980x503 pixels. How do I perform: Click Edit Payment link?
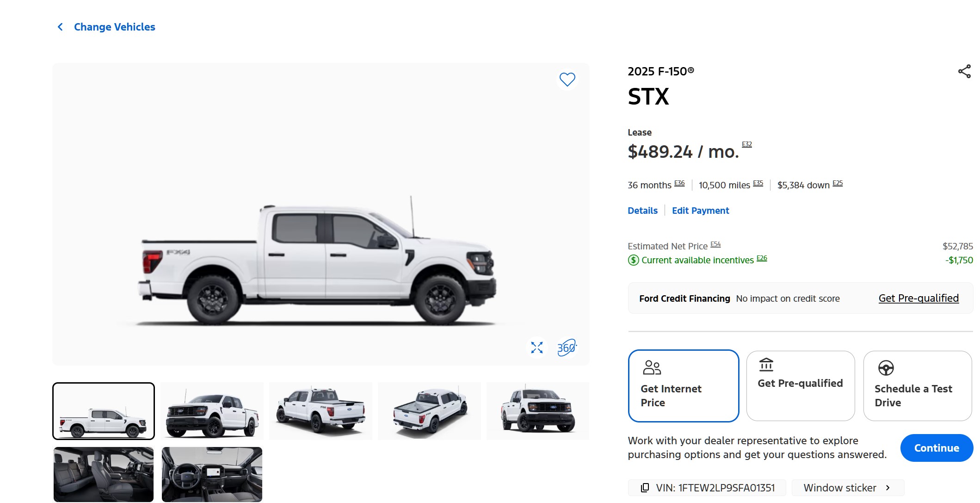click(700, 211)
